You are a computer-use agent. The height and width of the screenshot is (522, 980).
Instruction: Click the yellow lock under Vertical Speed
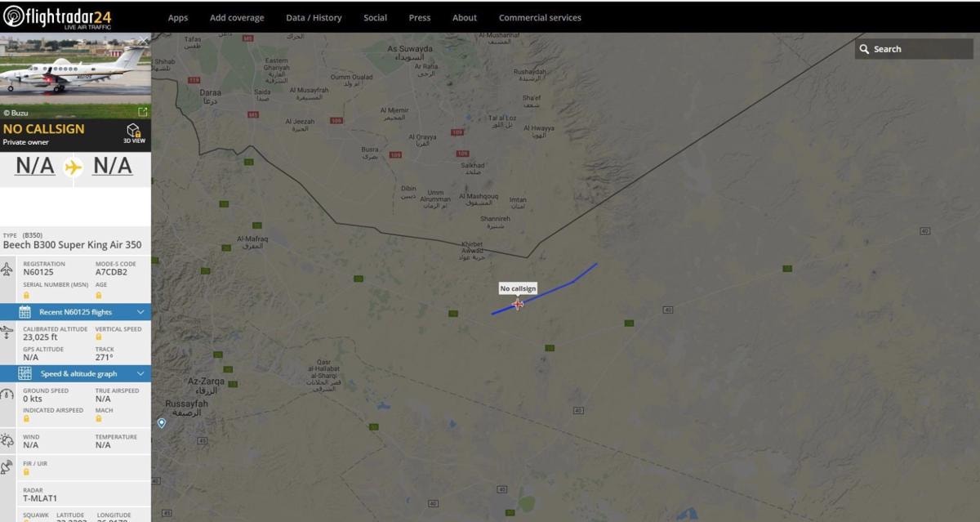pos(98,337)
